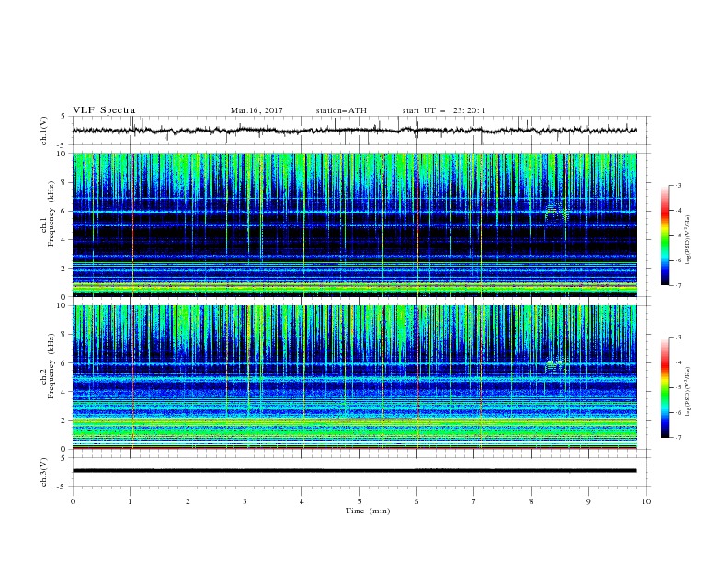The height and width of the screenshot is (563, 728).
Task: Click time-axis tick label "9"
Action: click(588, 501)
